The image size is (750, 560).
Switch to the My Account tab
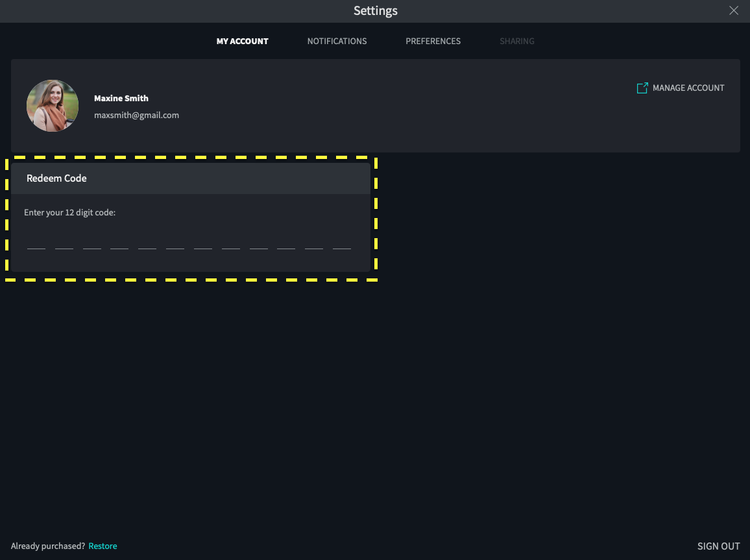[x=242, y=41]
